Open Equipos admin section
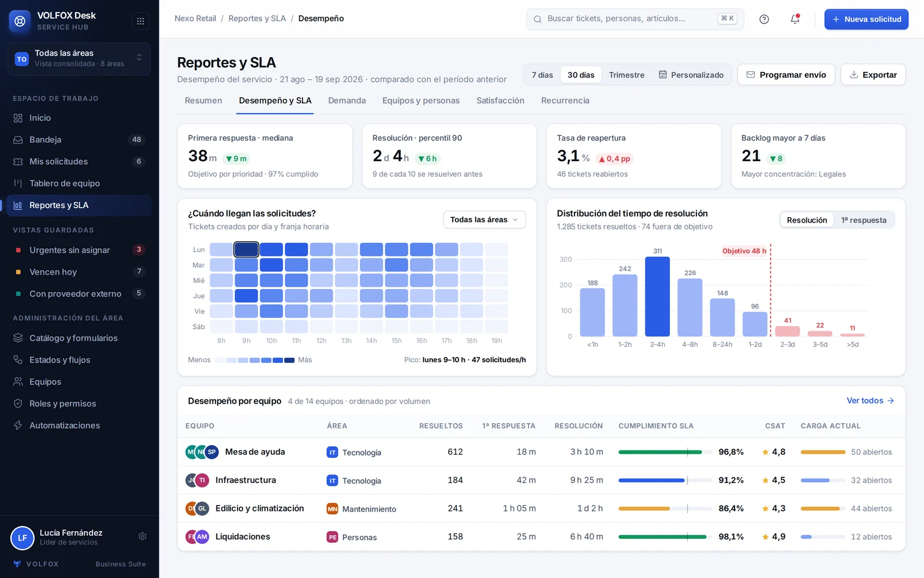 tap(79, 382)
